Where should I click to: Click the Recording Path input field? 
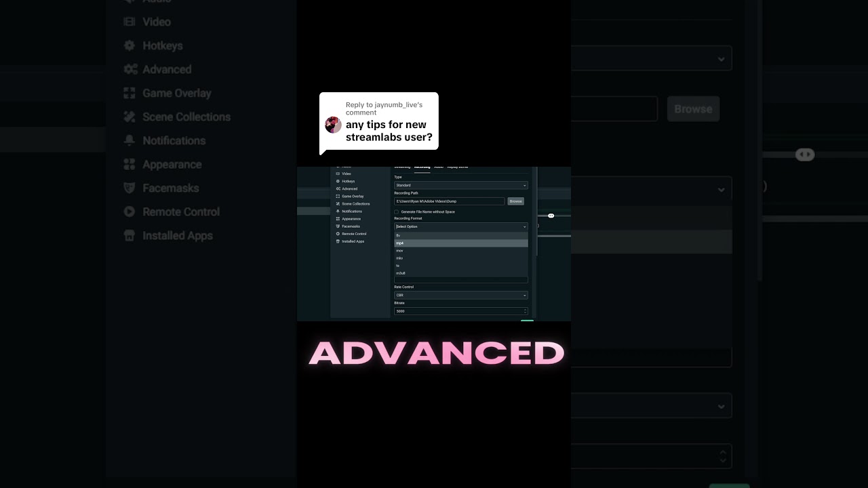tap(450, 201)
